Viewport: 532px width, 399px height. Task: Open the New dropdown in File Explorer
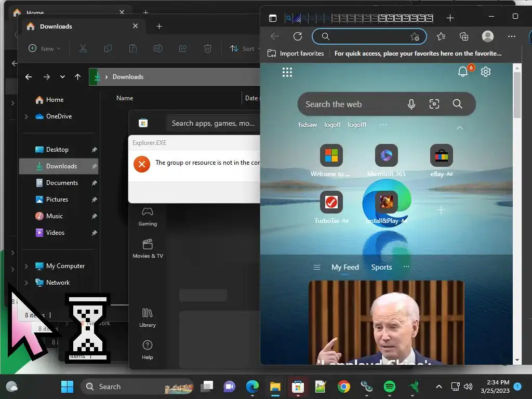pyautogui.click(x=44, y=48)
